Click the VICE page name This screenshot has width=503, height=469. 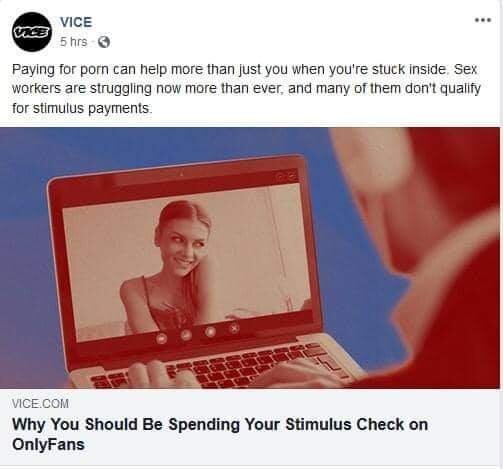point(76,22)
